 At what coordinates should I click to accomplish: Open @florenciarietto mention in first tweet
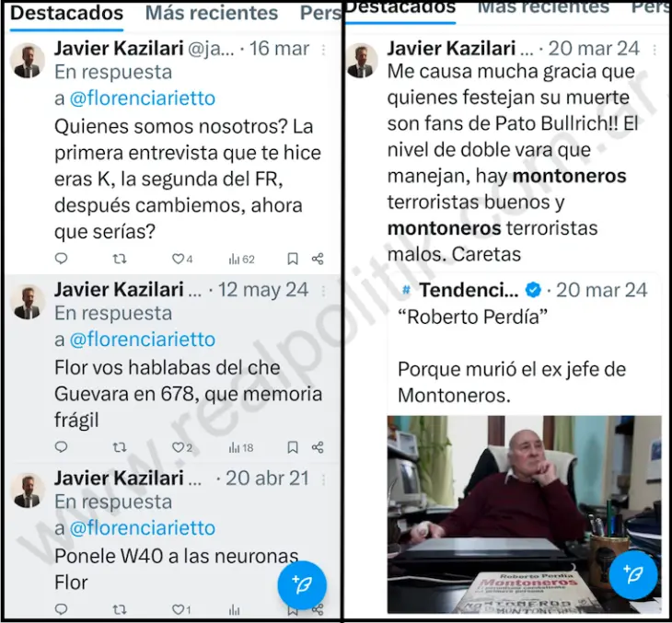143,98
